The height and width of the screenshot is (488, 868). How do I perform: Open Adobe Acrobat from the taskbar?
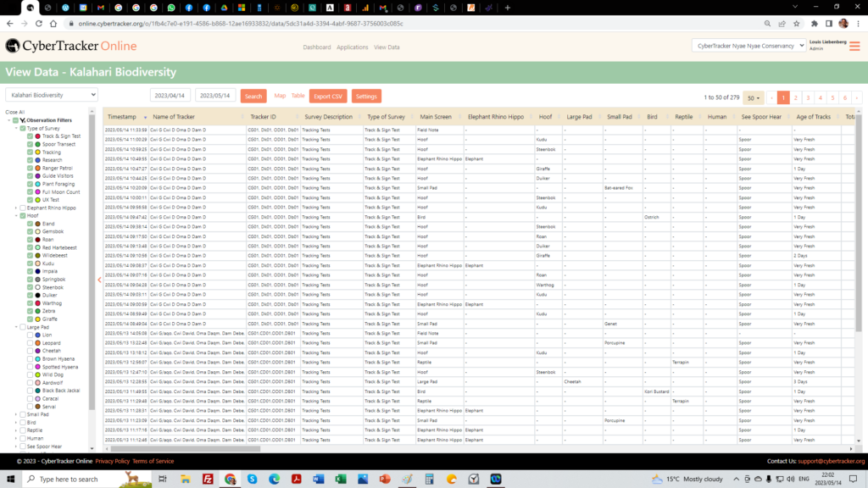click(296, 480)
